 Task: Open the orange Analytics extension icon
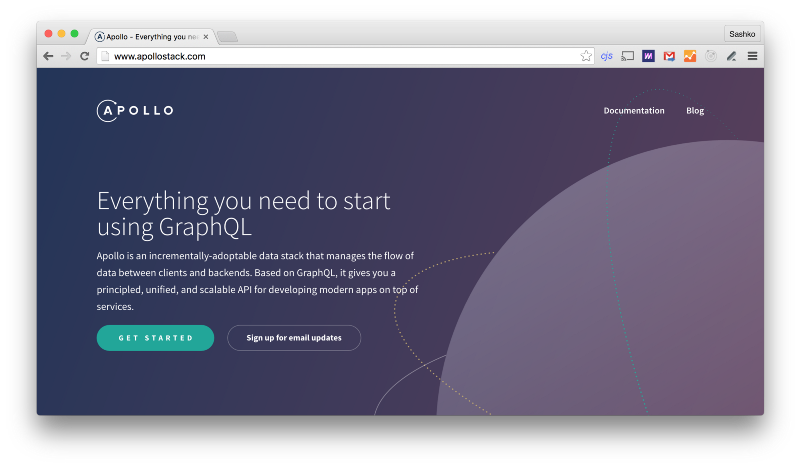[x=690, y=56]
